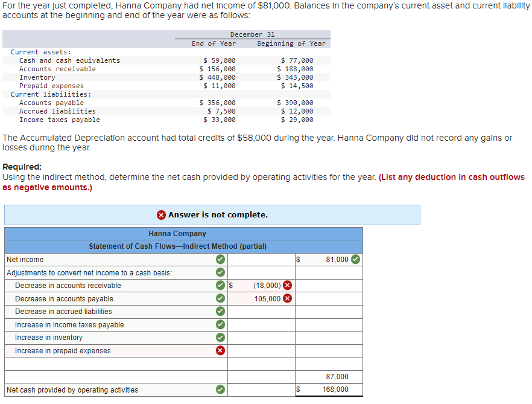Click the checkmark on Decrease in accrued liabilities
The height and width of the screenshot is (404, 532).
220,311
